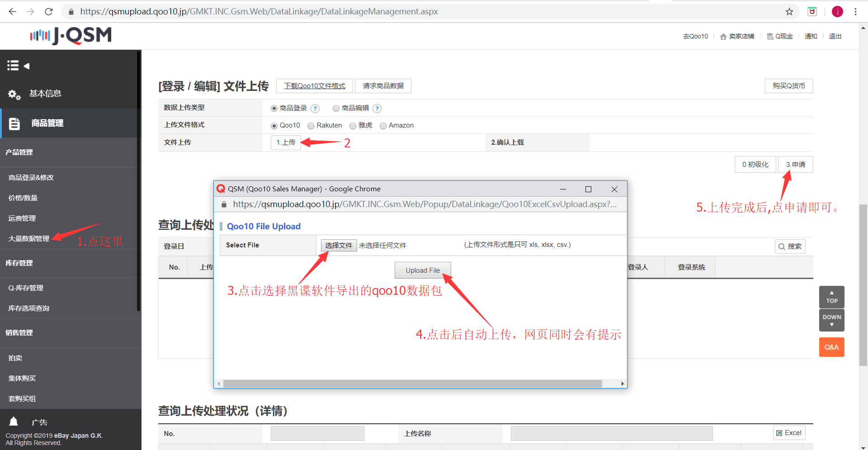Viewport: 868px width, 450px height.
Task: Select Rakuten file format radio
Action: pyautogui.click(x=311, y=126)
